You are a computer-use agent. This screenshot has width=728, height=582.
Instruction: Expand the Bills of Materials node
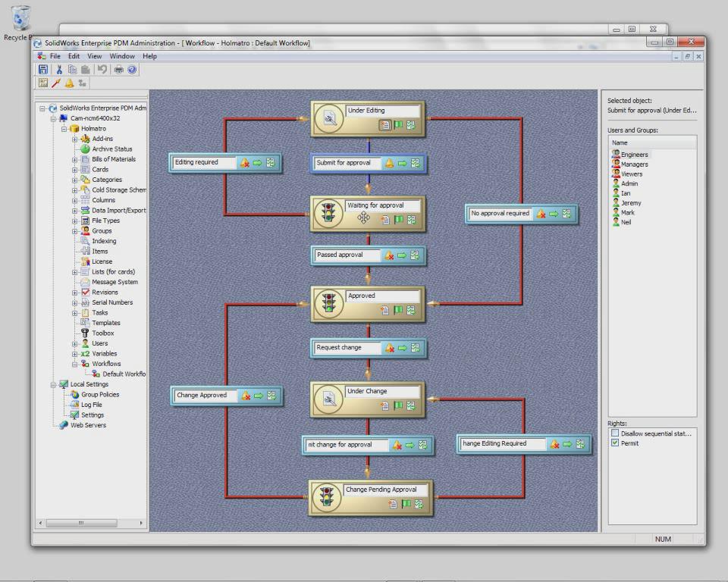click(74, 159)
